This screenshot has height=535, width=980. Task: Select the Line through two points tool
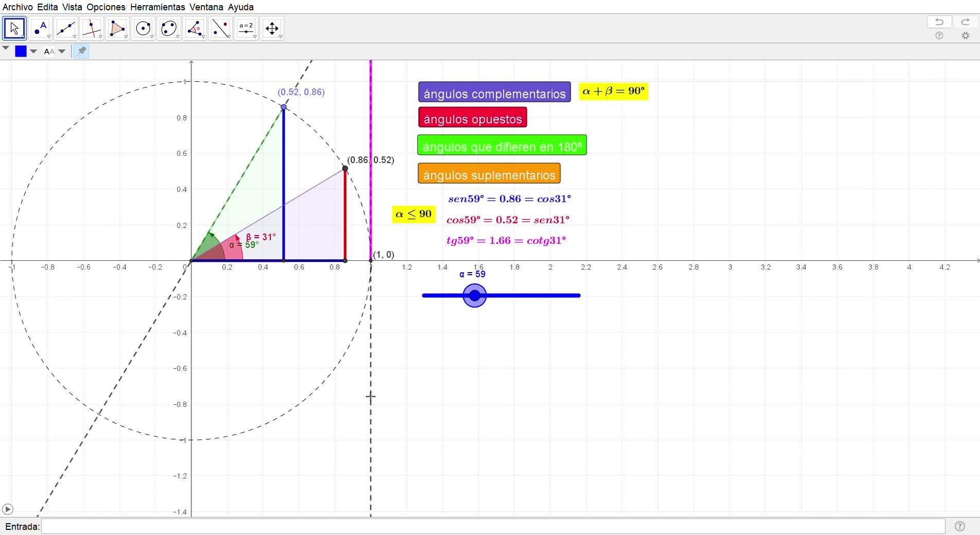[x=66, y=28]
